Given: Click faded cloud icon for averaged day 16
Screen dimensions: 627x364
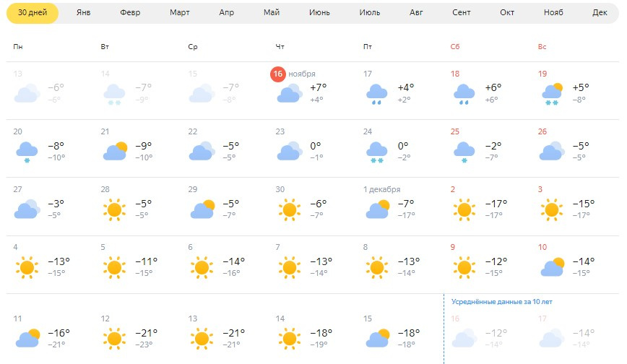Looking at the screenshot, I should 464,339.
